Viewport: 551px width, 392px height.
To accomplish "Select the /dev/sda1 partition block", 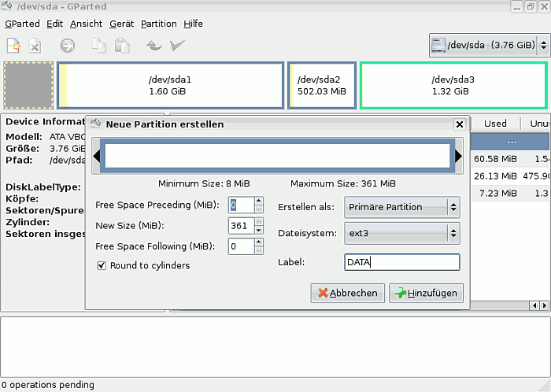I will coord(171,85).
